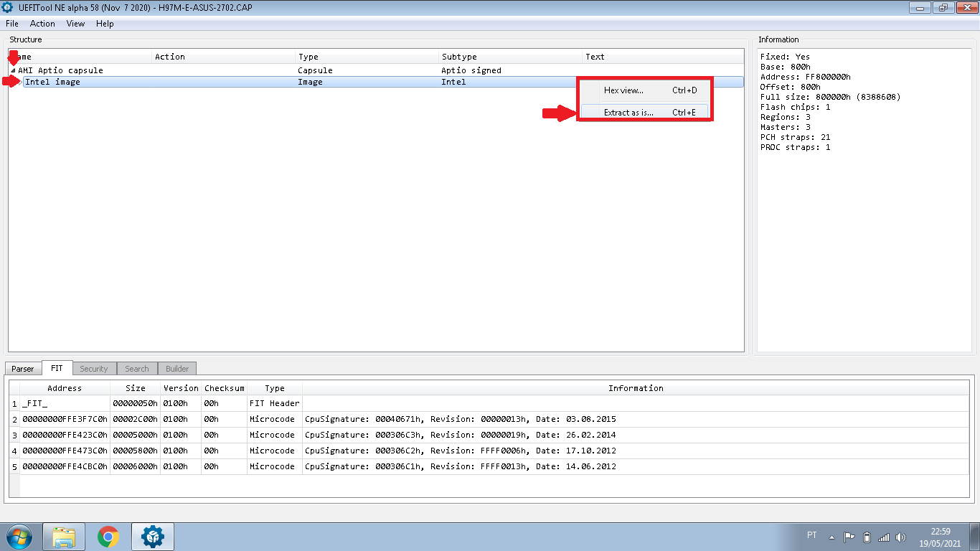980x551 pixels.
Task: Click the battery tray icon
Action: (x=866, y=537)
